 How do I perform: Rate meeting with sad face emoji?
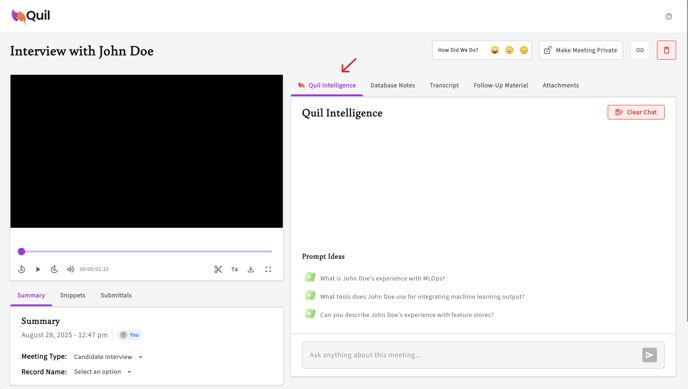(524, 50)
